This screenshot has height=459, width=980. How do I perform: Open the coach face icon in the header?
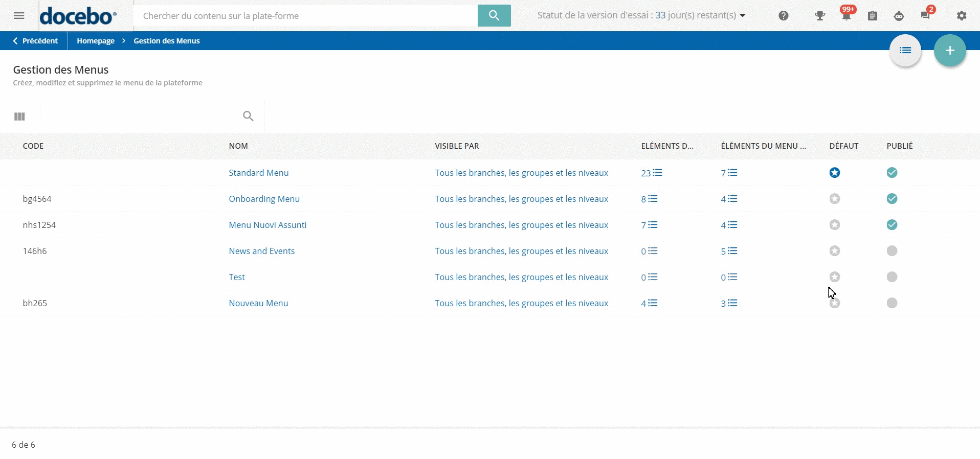point(899,16)
